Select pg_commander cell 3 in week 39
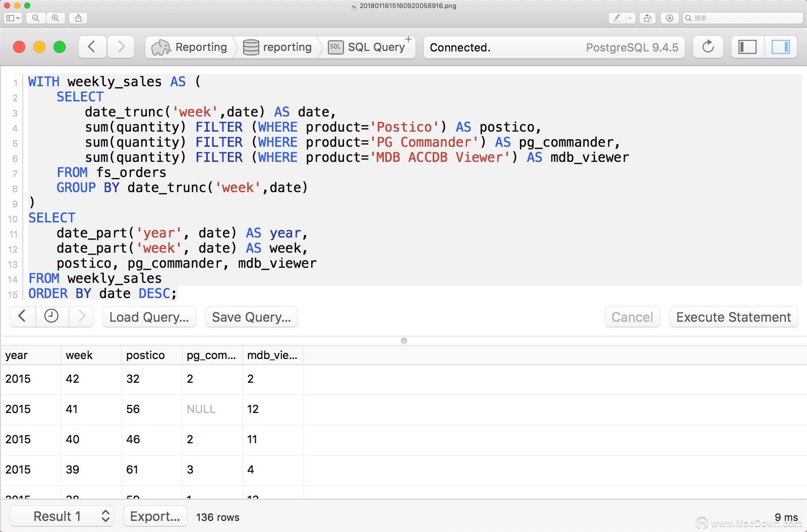Image resolution: width=807 pixels, height=532 pixels. point(212,469)
